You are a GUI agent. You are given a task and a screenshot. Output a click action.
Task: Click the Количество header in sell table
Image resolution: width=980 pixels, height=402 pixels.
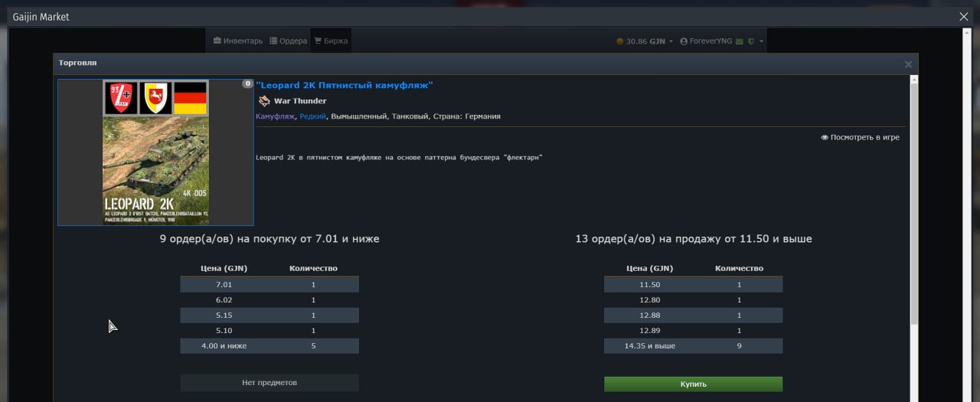[739, 269]
